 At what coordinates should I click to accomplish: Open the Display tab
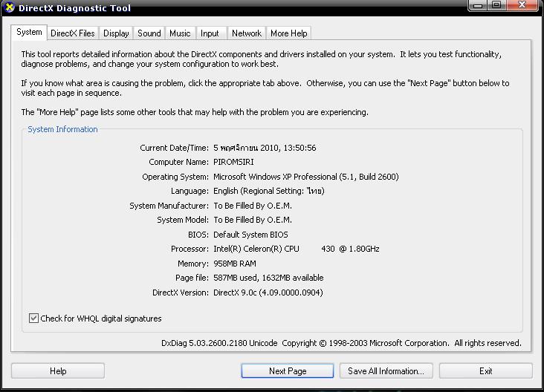[x=116, y=33]
